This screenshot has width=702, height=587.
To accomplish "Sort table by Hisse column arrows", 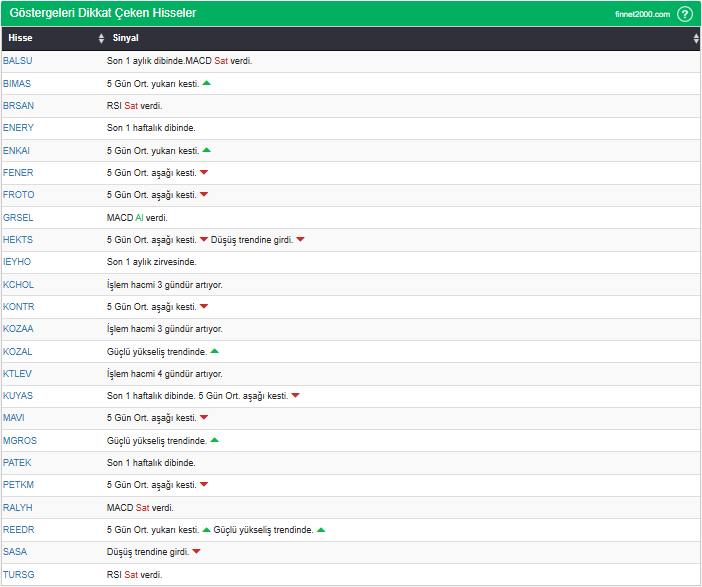I will (x=101, y=38).
